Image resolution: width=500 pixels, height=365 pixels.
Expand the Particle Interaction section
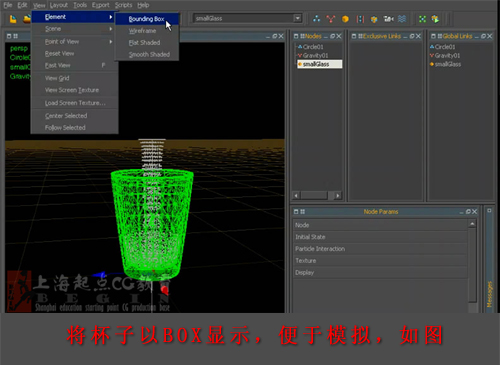(x=380, y=249)
